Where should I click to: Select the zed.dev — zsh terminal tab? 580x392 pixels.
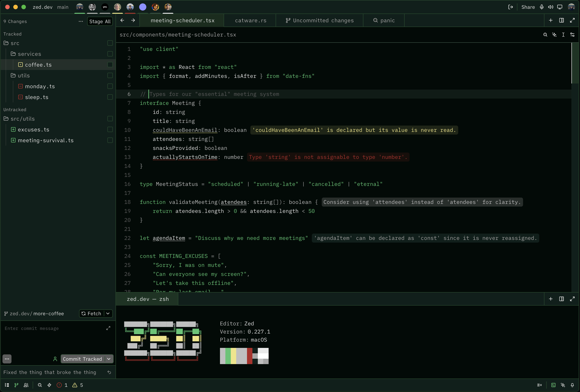point(148,299)
